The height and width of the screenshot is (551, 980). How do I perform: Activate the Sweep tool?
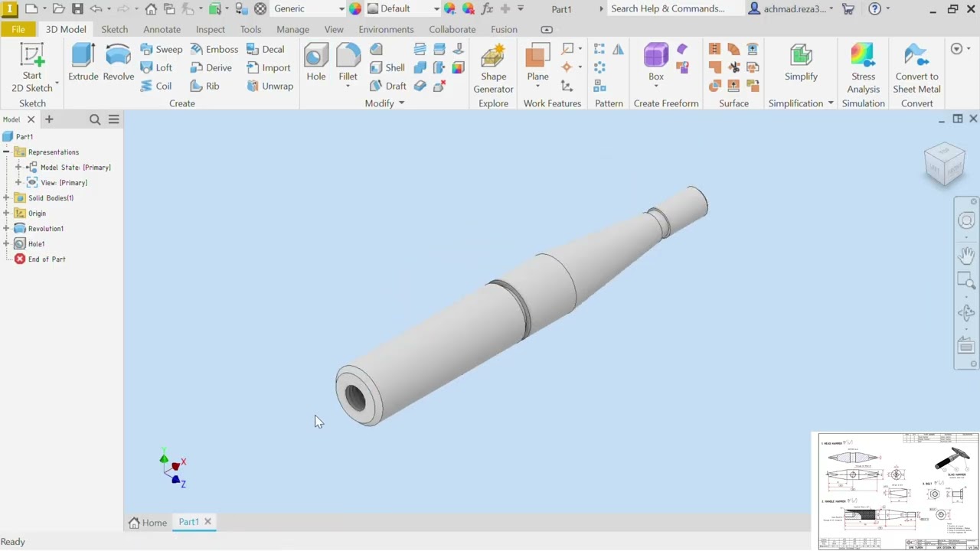[x=162, y=49]
